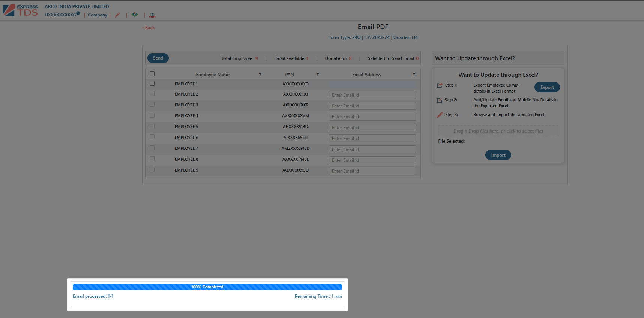Tick the checkbox for EMPLOYEE 4

152,115
